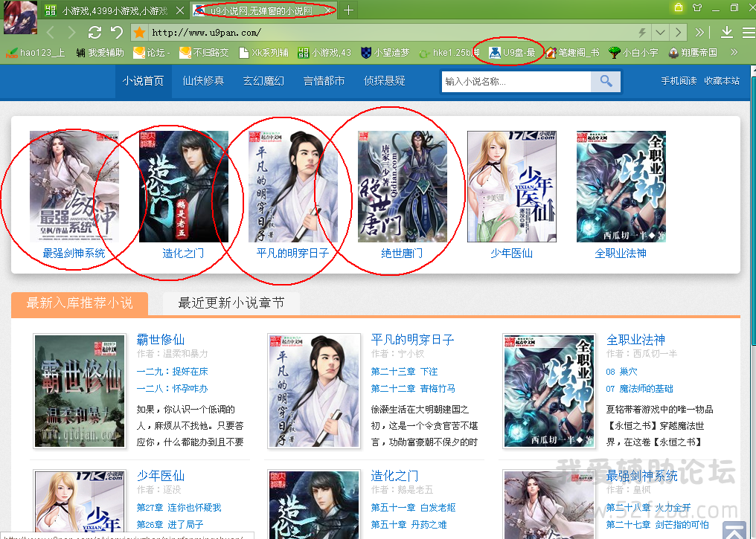
Task: Click the 手机阅读 link
Action: coord(679,81)
